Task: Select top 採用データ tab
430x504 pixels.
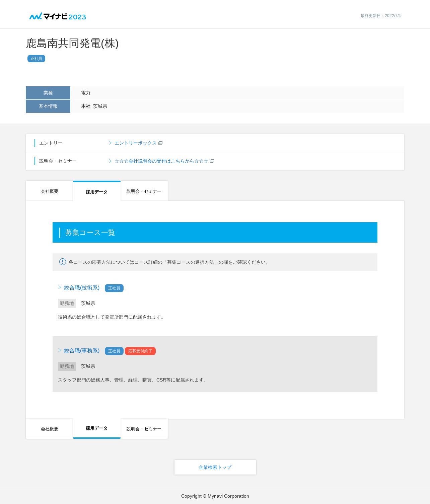Action: pyautogui.click(x=96, y=192)
